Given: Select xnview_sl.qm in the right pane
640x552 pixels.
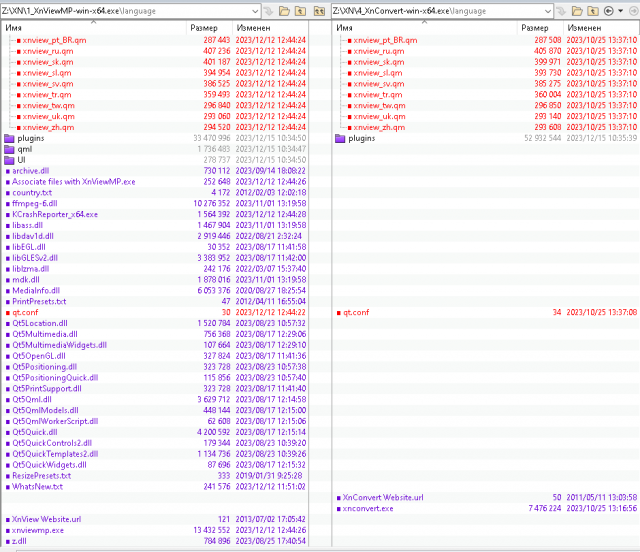Looking at the screenshot, I should point(486,73).
